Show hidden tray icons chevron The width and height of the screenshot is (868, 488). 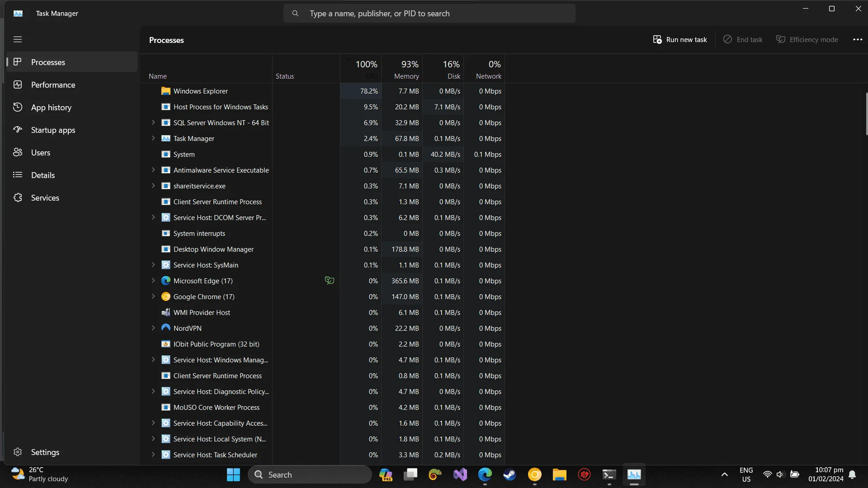click(x=725, y=475)
